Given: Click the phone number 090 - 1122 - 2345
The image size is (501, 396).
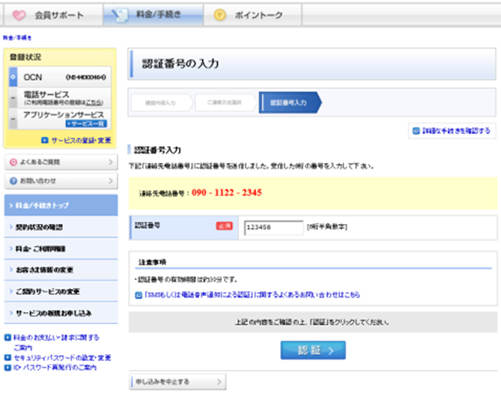Looking at the screenshot, I should point(227,193).
